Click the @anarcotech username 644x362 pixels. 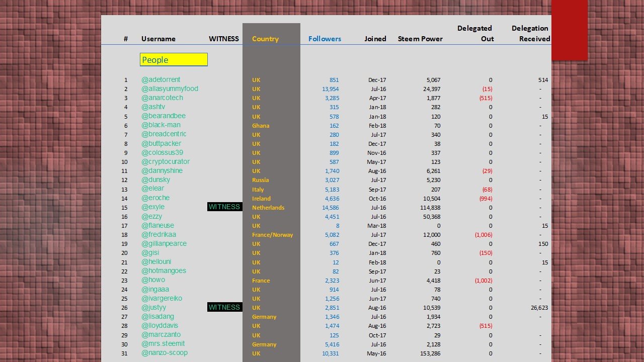(162, 98)
